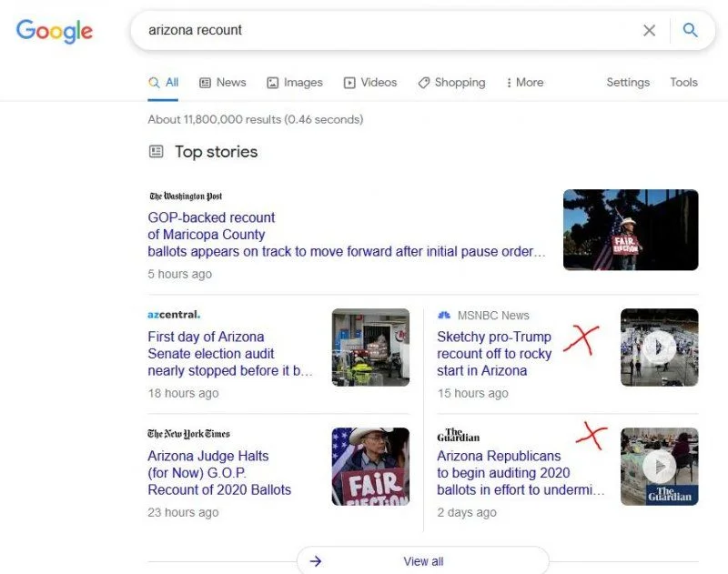Click '15 hours ago' timestamp

472,394
